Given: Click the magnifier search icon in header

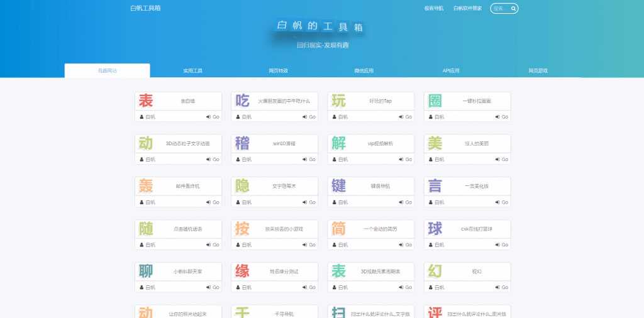Looking at the screenshot, I should 513,8.
